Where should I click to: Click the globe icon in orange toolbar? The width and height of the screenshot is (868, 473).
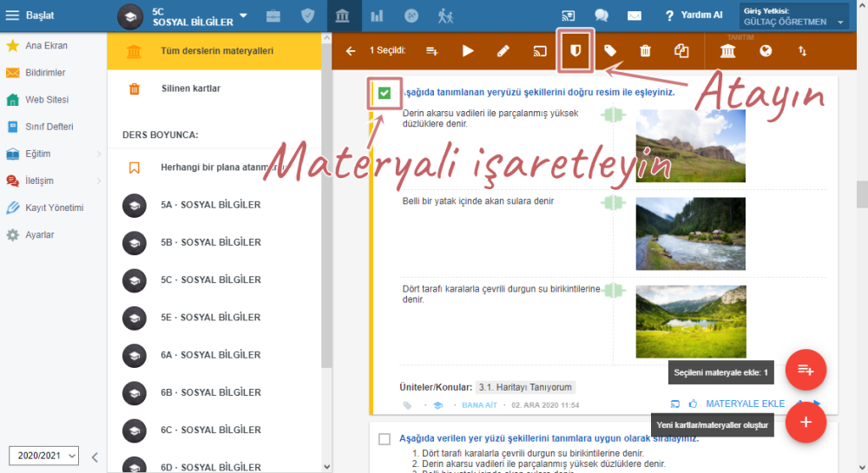(x=766, y=51)
